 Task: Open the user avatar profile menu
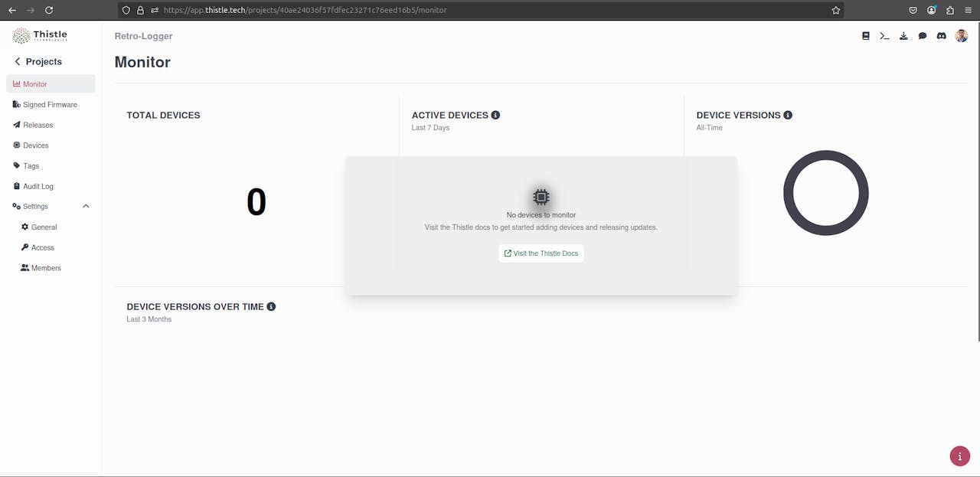(x=962, y=36)
